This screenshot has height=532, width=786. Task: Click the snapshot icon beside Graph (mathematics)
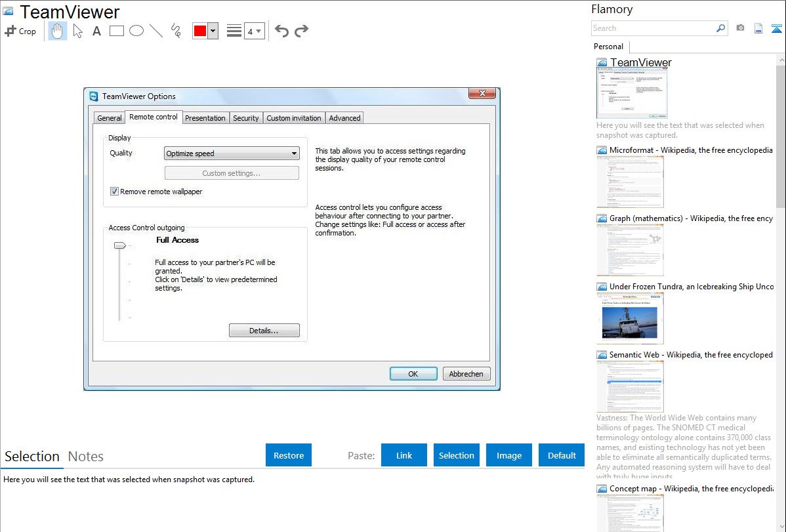602,218
